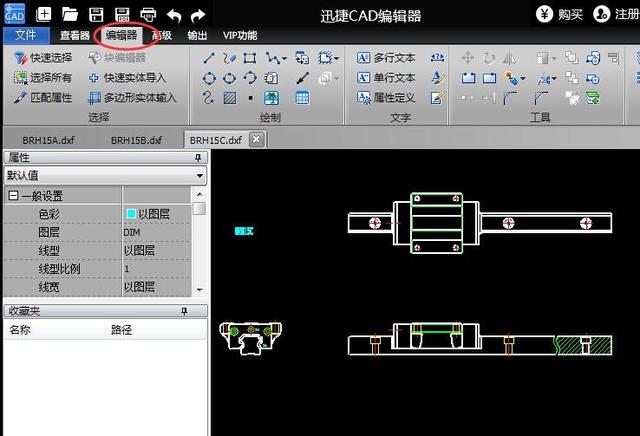Screen dimensions: 640x436
Task: Select the Spline curve tool
Action: 209,98
